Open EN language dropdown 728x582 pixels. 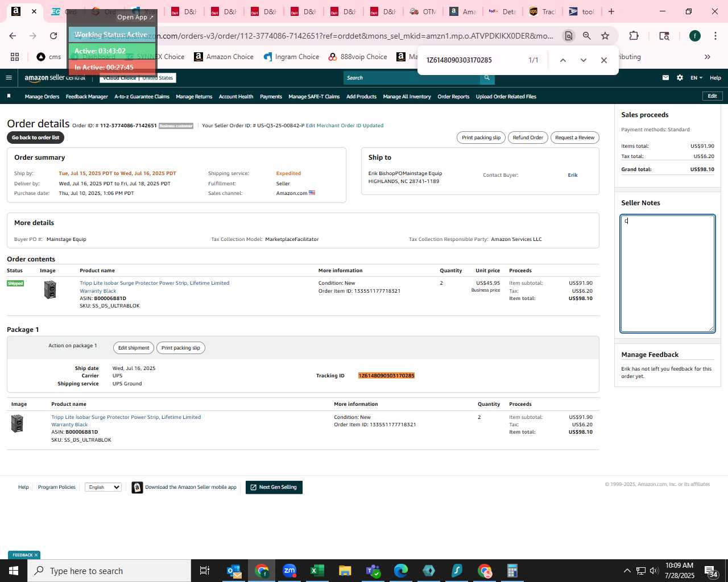point(696,78)
